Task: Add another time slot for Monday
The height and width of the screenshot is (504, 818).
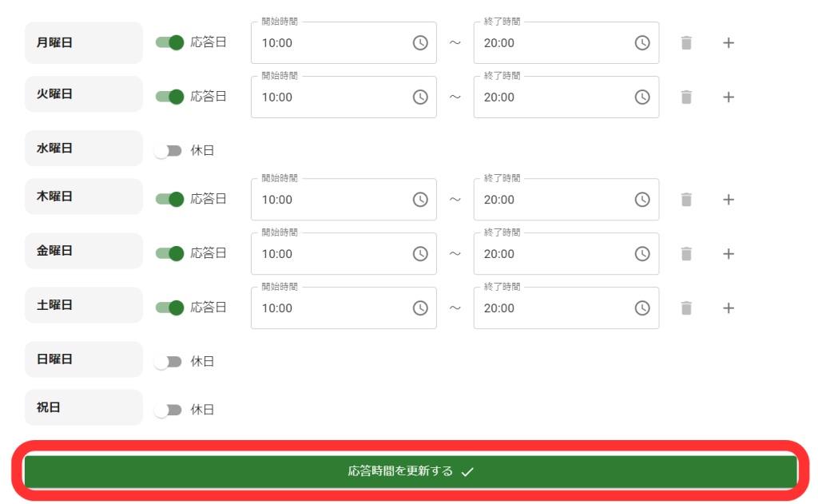Action: (x=728, y=43)
